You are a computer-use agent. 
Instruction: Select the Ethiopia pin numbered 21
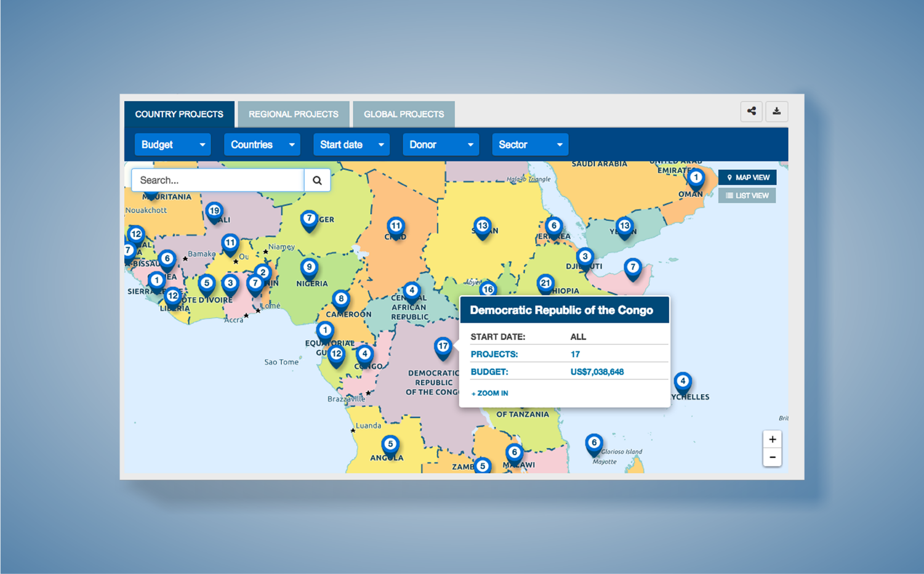(x=545, y=285)
